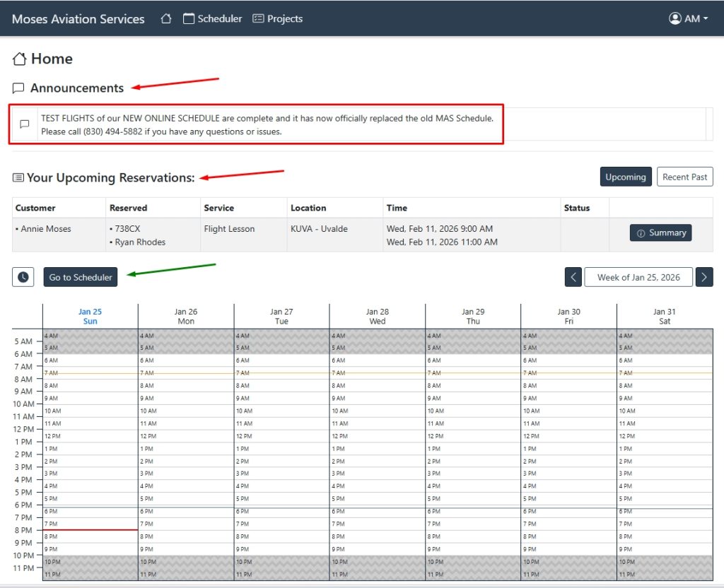Click the Home icon in navbar
Viewport: 724px width, 588px height.
166,19
